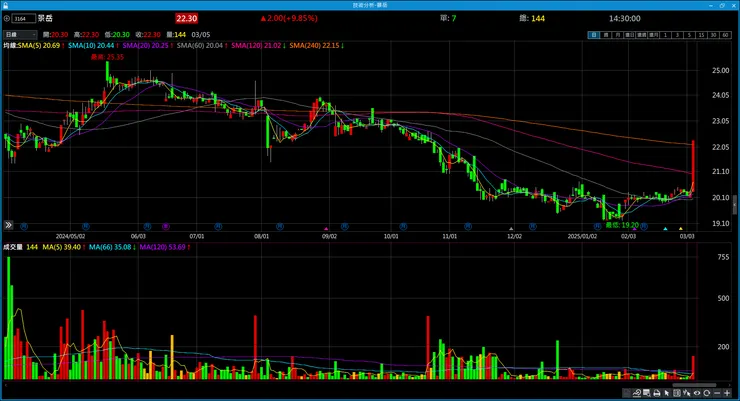
Task: Click the side handle at chart's right edge
Action: tap(734, 205)
